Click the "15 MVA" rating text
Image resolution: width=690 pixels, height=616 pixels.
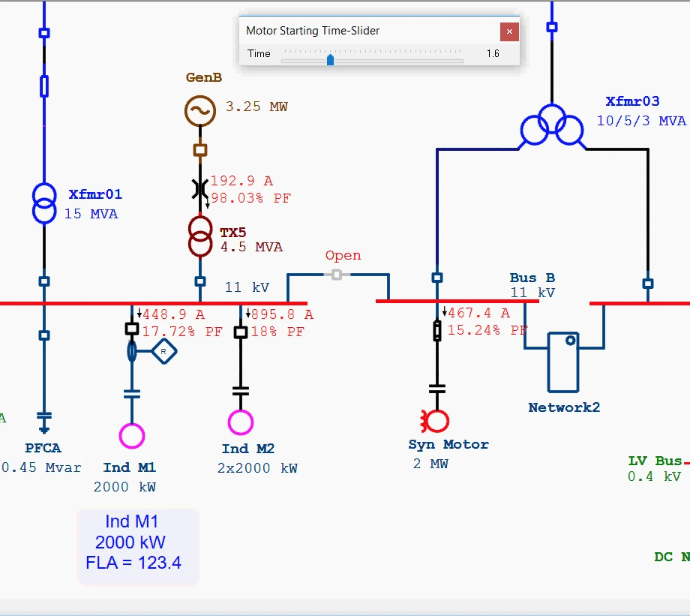(x=91, y=214)
